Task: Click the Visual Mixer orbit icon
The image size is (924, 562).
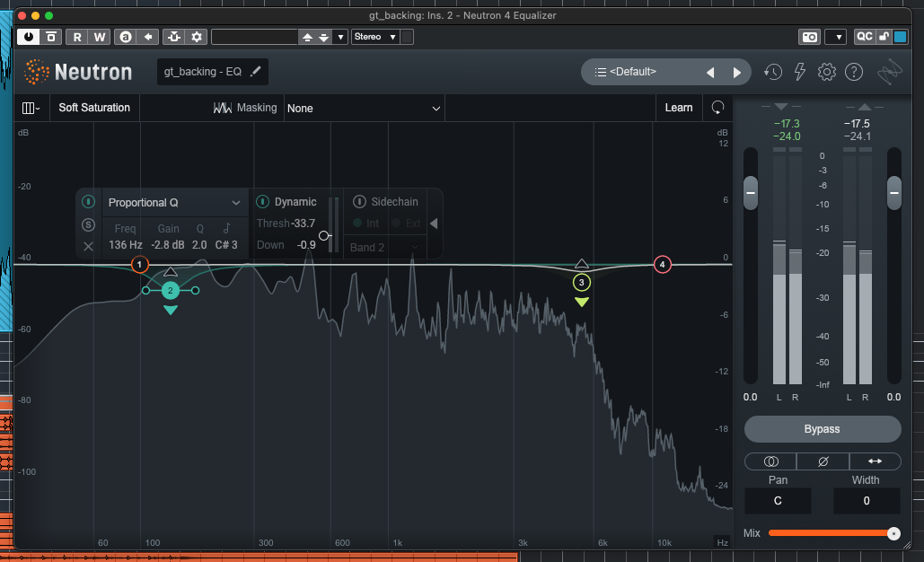Action: (889, 73)
